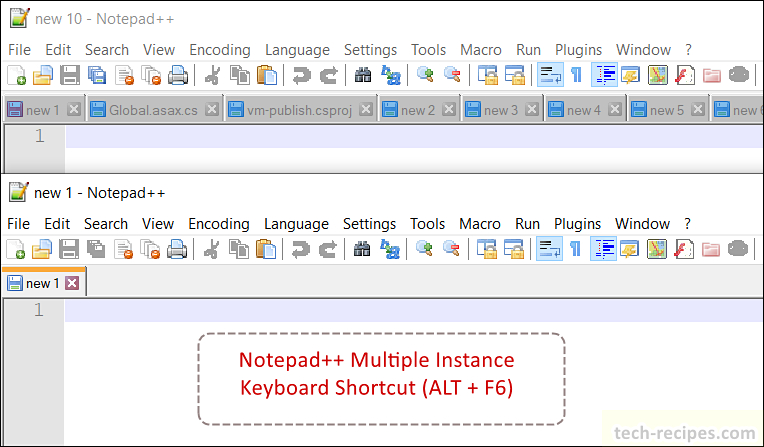The image size is (764, 447).
Task: Switch to vm-publish.csproj tab
Action: point(299,110)
